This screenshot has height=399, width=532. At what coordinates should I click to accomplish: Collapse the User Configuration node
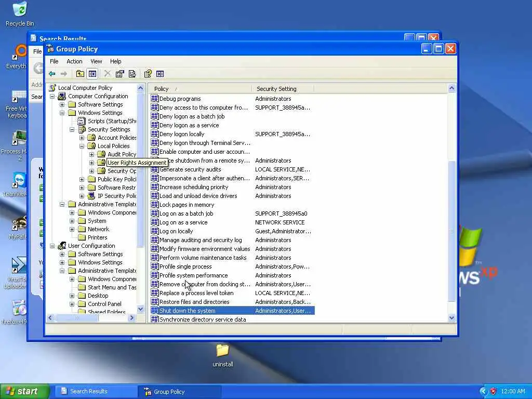(52, 246)
